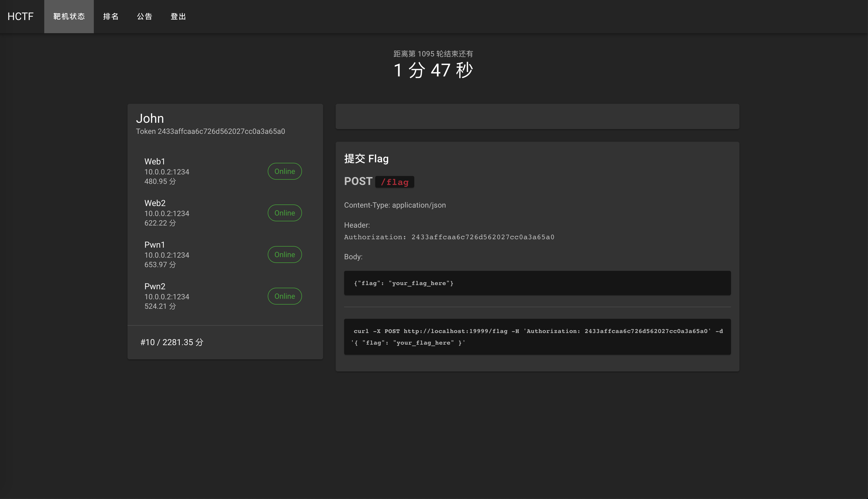
Task: Click 登出 to log out
Action: pos(178,16)
